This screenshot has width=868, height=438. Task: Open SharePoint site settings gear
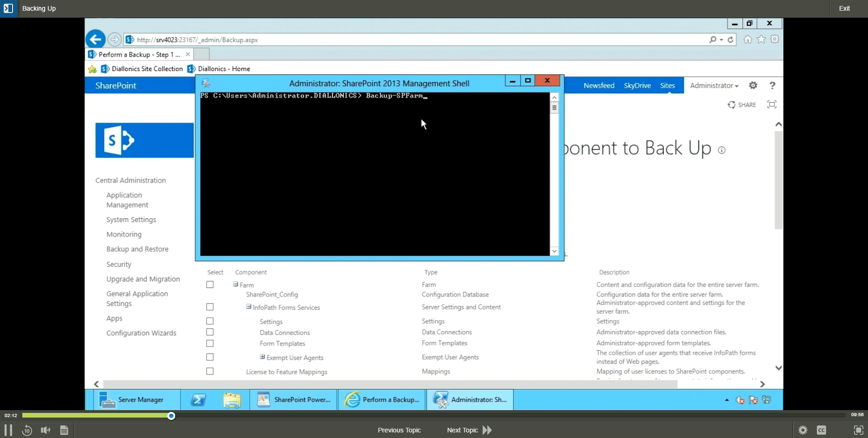tap(753, 85)
